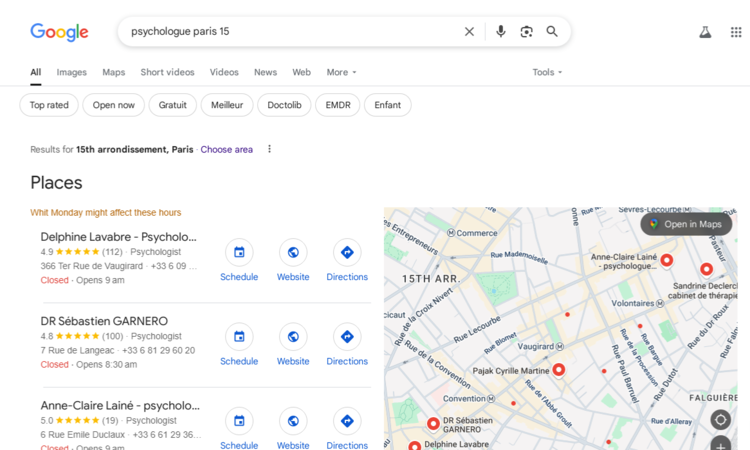750x450 pixels.
Task: Click Directions icon for Delphine Lavabre
Action: 347,252
